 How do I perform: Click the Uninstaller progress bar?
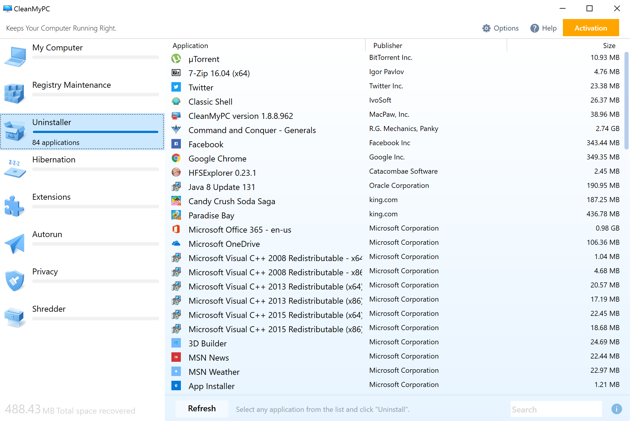pyautogui.click(x=95, y=132)
